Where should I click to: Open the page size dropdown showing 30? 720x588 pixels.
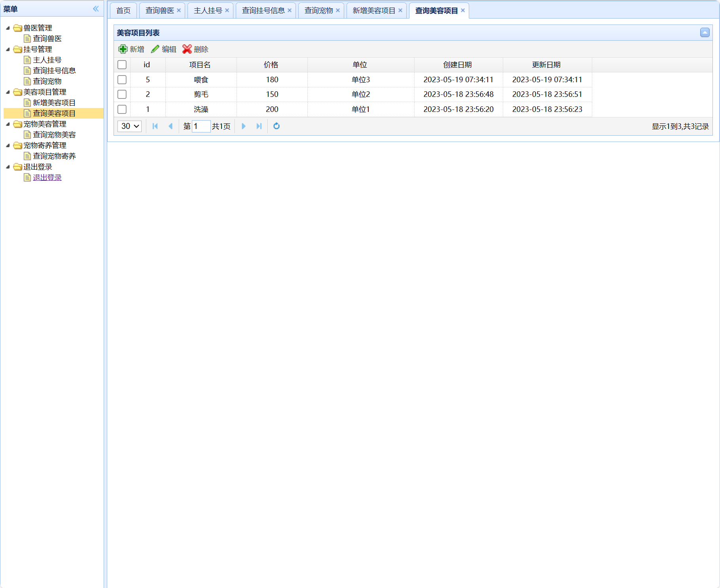(x=129, y=126)
